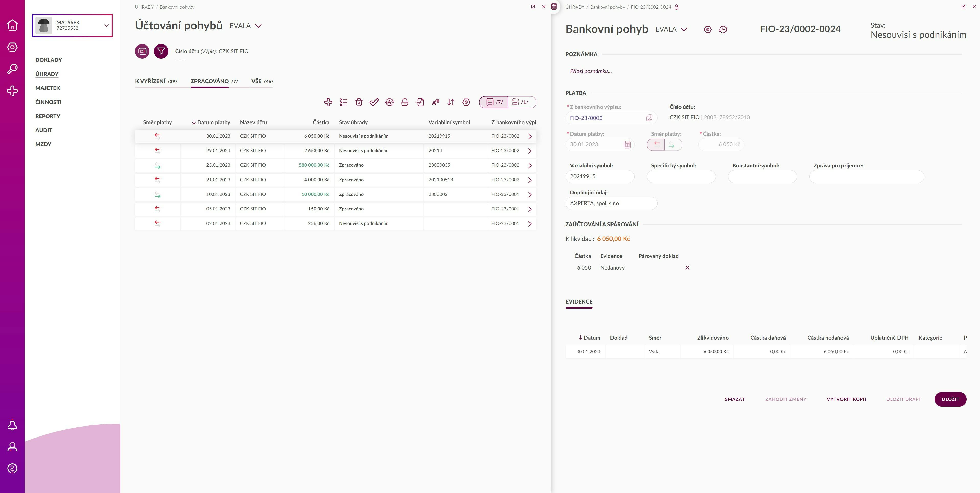Click the Doplňující údaj field AXPERTA
This screenshot has width=980, height=493.
pos(611,203)
